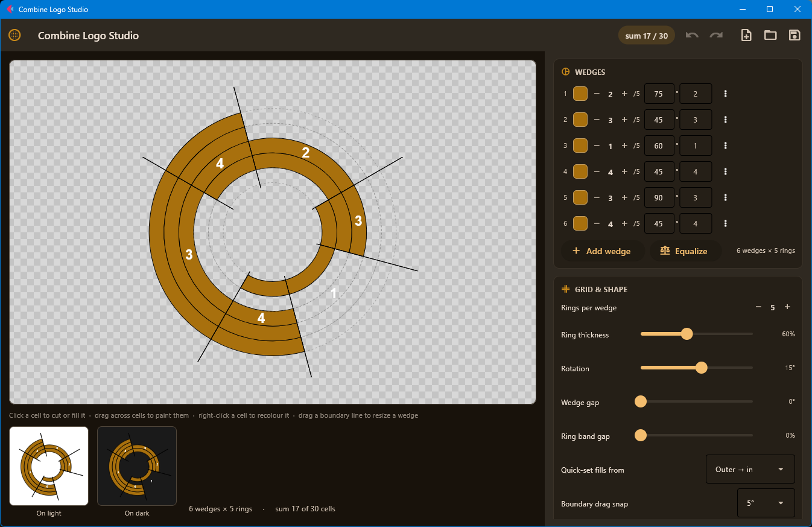The height and width of the screenshot is (527, 812).
Task: Increase filled rings of wedge 1
Action: 624,94
